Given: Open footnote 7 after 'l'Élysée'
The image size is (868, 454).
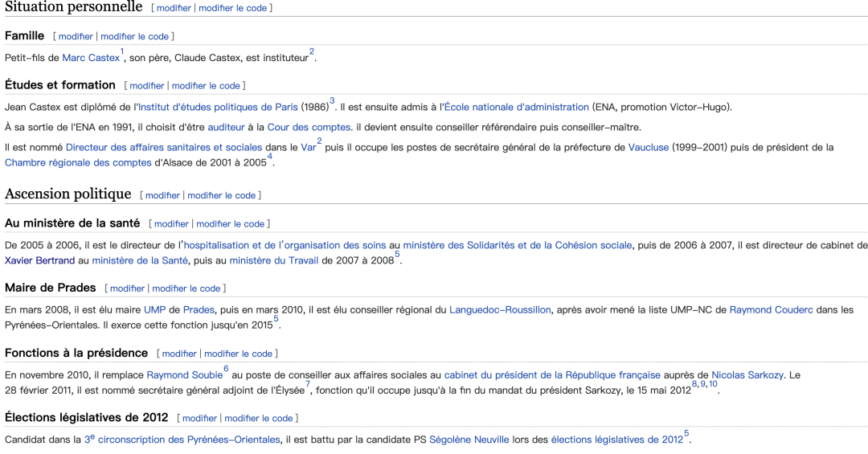Looking at the screenshot, I should 308,384.
